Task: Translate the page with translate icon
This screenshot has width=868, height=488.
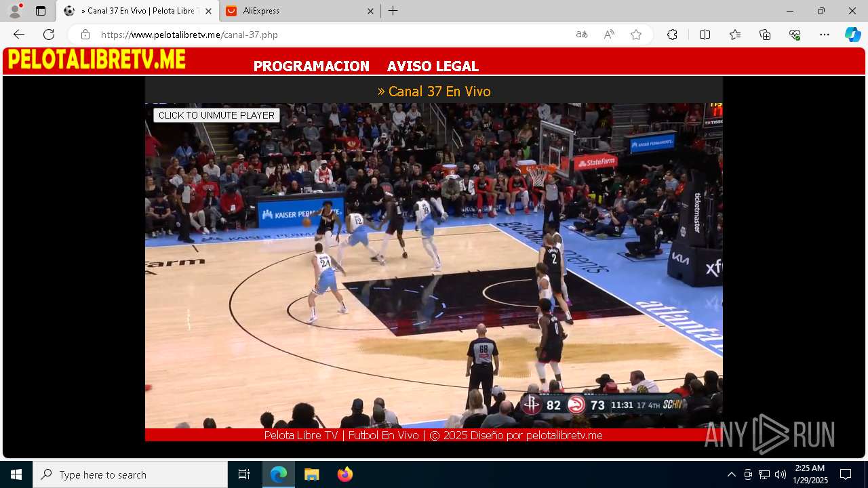Action: tap(582, 35)
